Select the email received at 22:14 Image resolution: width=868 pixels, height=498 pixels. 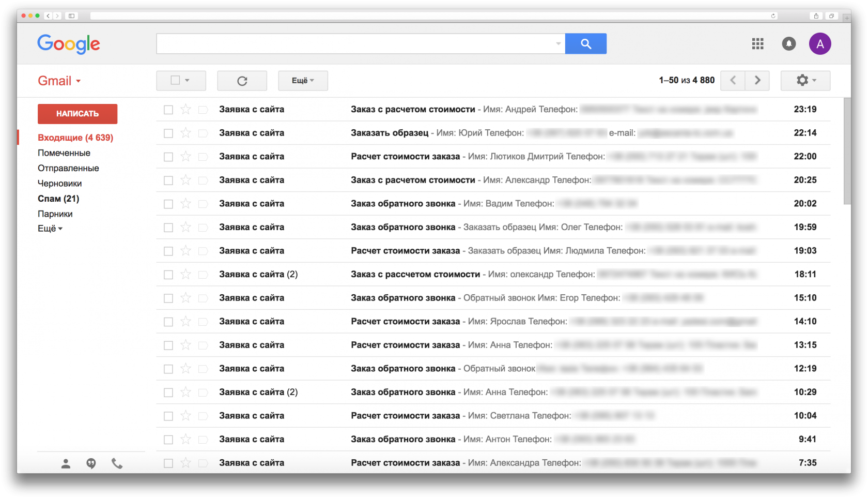coord(168,133)
